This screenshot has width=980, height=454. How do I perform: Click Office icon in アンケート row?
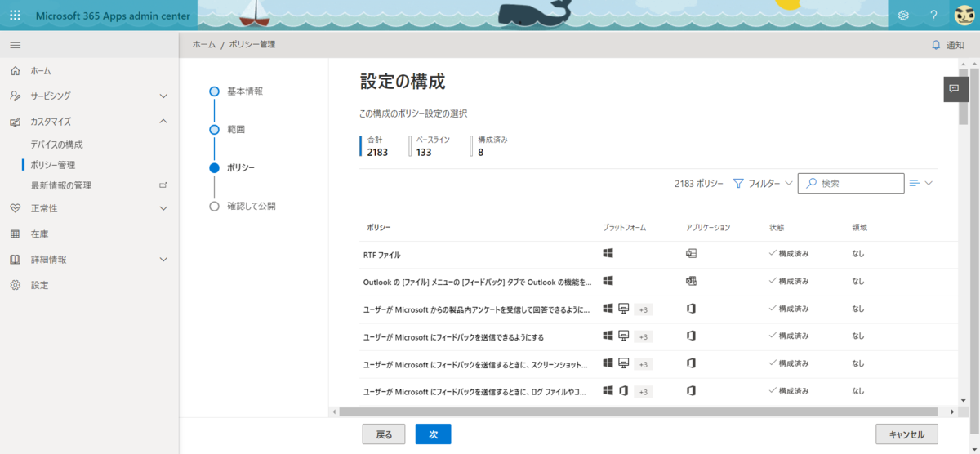click(691, 309)
